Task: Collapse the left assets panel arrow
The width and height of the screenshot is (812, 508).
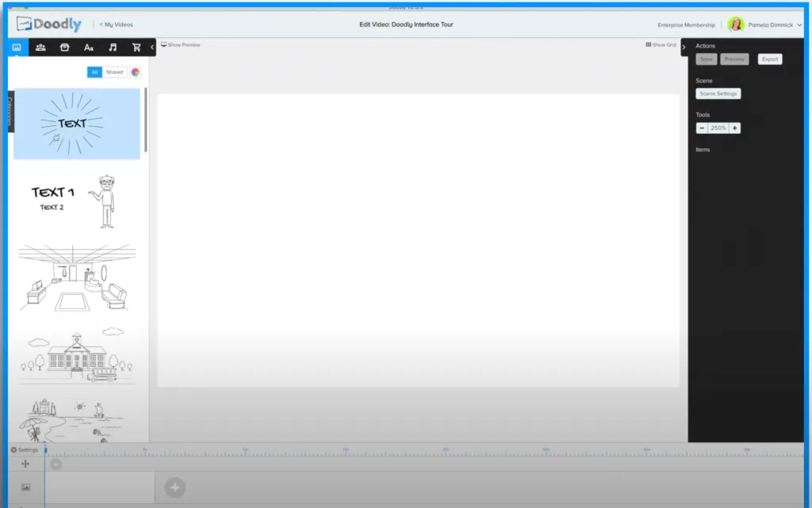Action: pos(152,47)
